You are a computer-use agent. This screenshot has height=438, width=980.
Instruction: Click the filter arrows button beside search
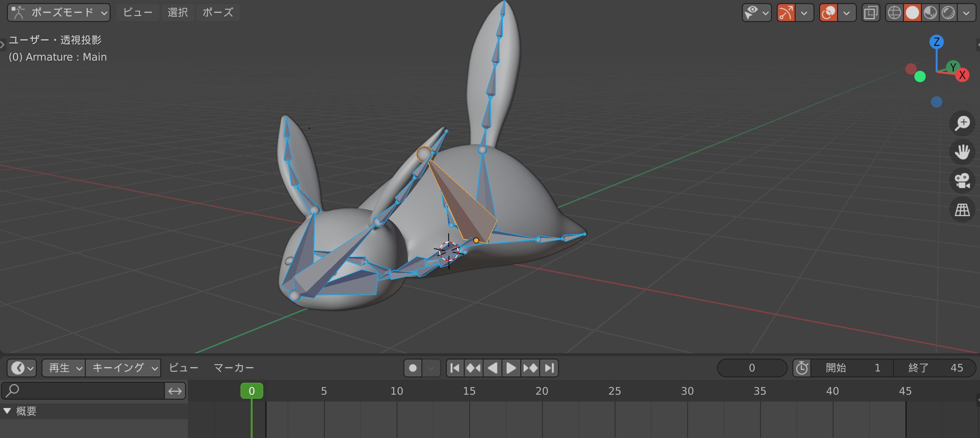pyautogui.click(x=175, y=391)
